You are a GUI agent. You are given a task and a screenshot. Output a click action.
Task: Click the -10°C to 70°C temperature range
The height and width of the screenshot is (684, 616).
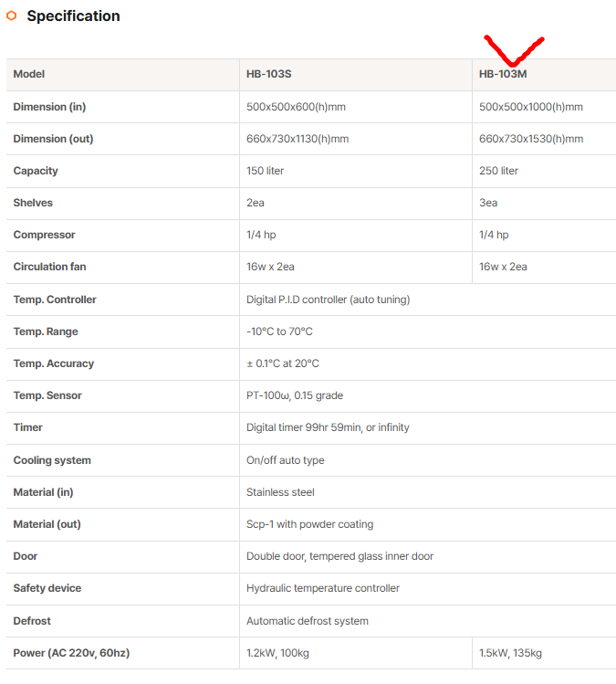279,331
